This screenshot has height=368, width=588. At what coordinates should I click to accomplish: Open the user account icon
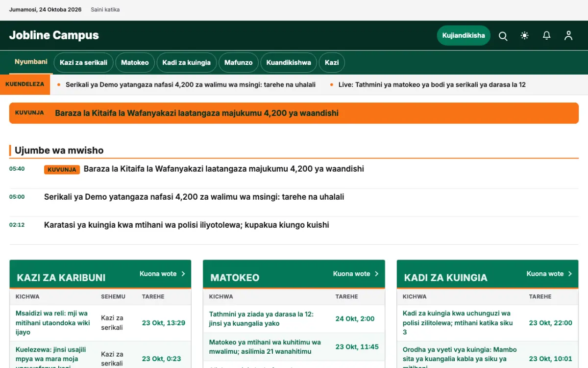tap(568, 36)
